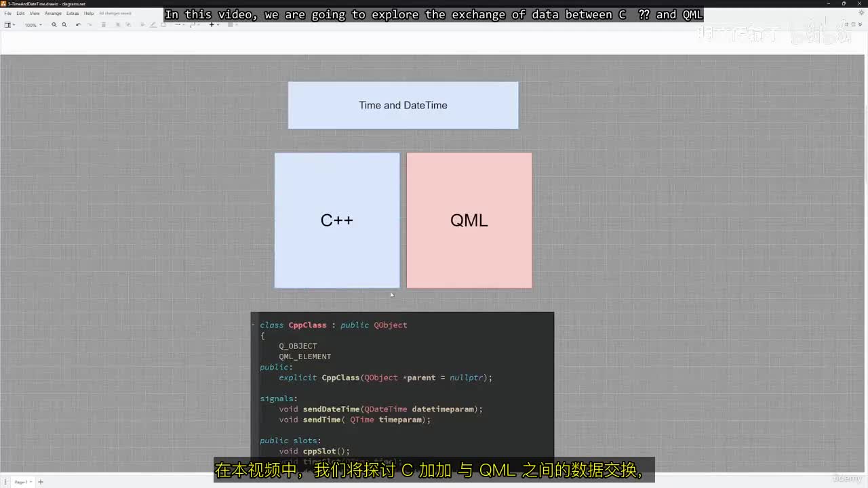Open the waypoints style dropdown

(194, 25)
